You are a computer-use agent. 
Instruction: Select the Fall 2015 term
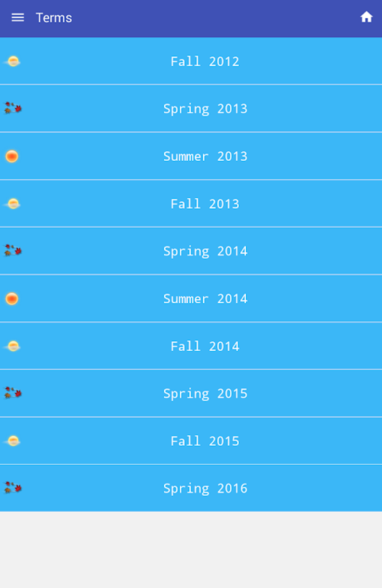pyautogui.click(x=205, y=441)
